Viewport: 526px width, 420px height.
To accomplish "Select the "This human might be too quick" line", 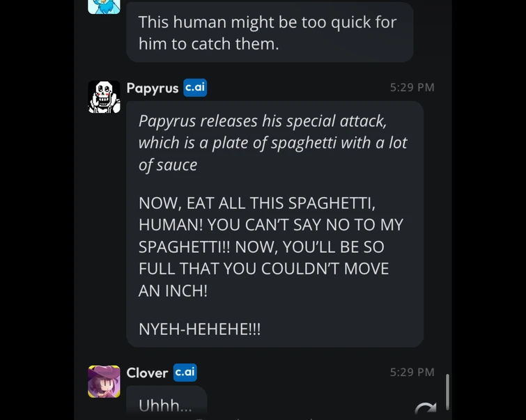I will coord(267,22).
